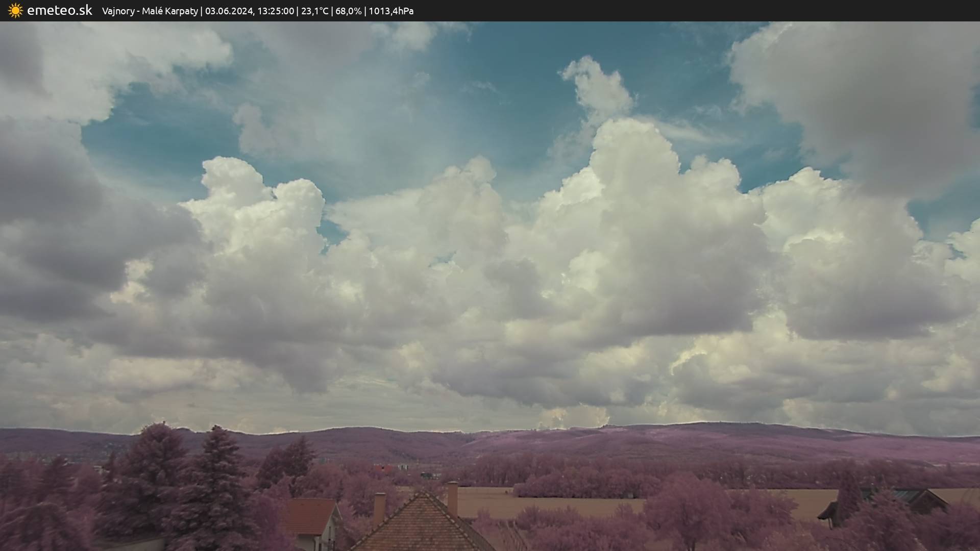Click the dark title bar background
This screenshot has width=980, height=551.
click(664, 10)
